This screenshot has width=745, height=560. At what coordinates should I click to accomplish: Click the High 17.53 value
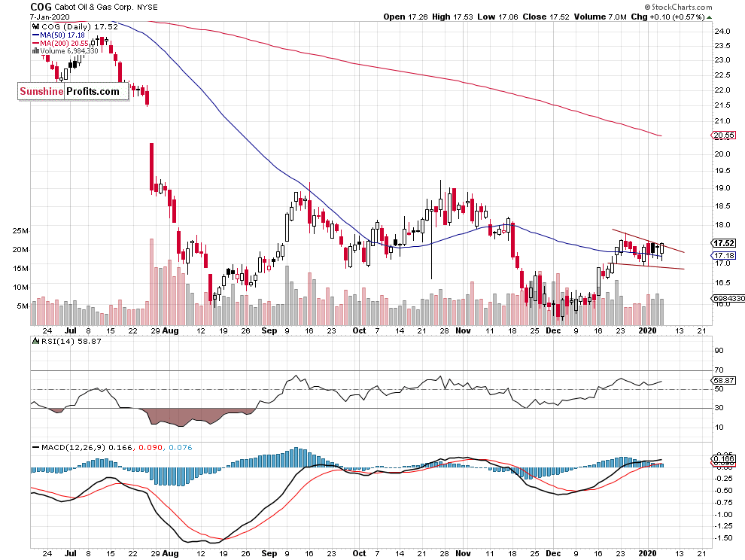tap(452, 17)
